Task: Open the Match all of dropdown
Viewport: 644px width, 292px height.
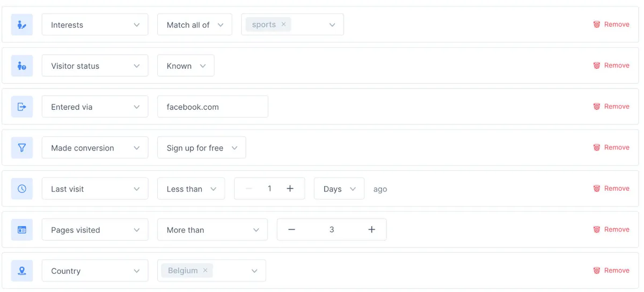Action: [x=194, y=25]
